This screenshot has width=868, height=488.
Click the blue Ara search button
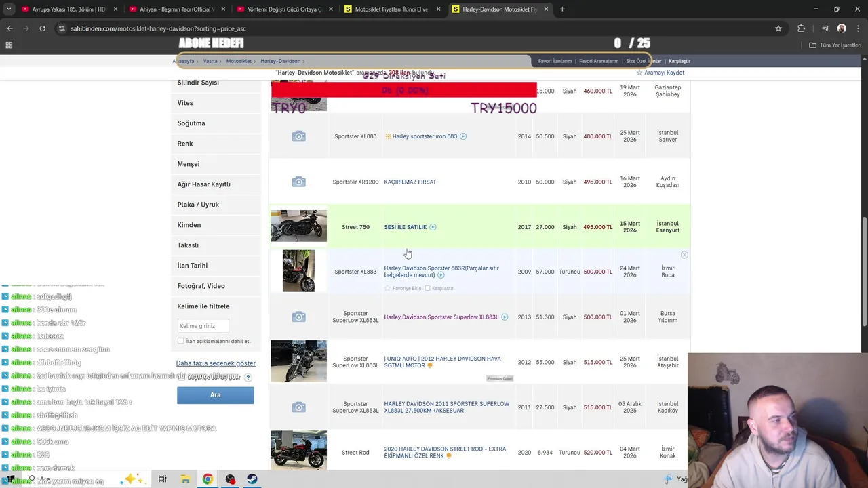pos(216,395)
